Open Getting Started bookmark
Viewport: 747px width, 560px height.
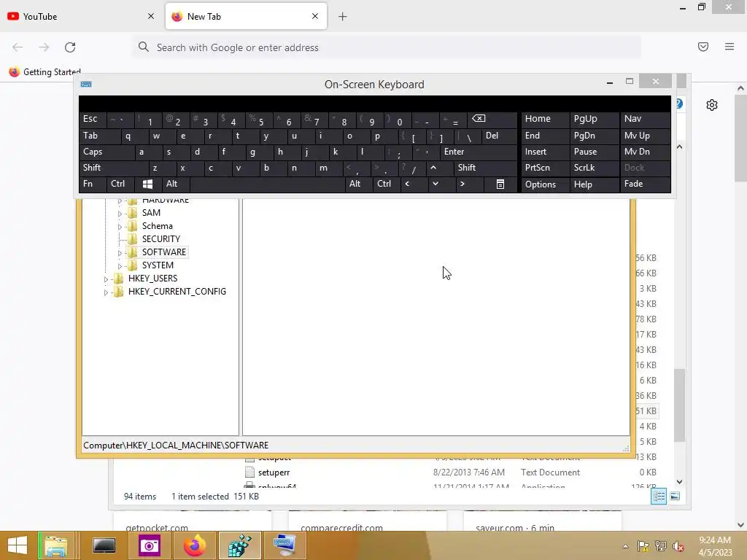45,72
